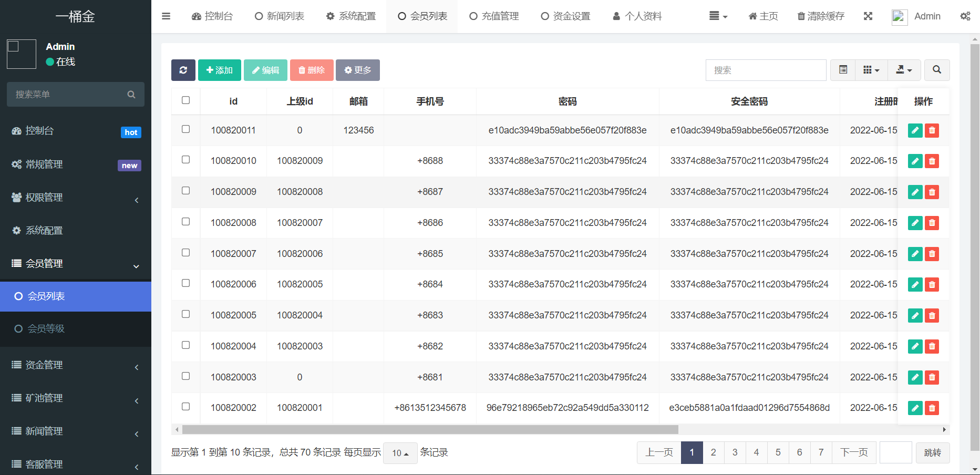Click the 编辑 button
980x475 pixels.
click(x=265, y=70)
